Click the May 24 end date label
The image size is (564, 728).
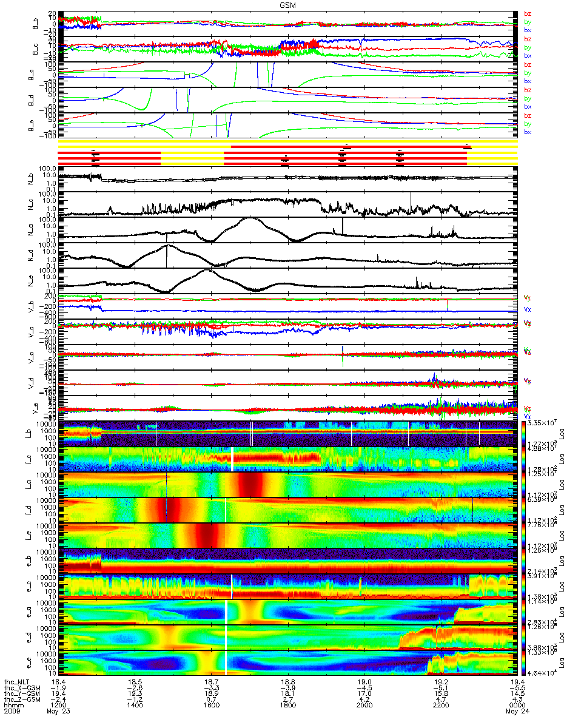(517, 712)
